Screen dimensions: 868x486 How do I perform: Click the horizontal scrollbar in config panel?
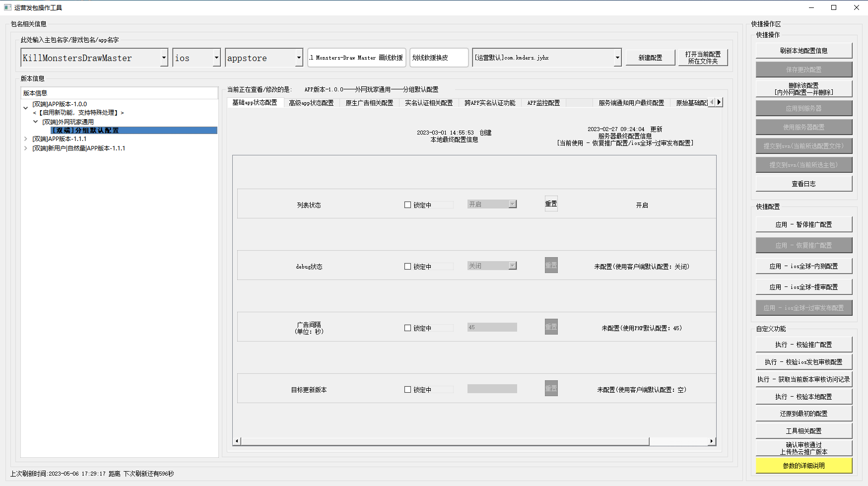[x=445, y=441]
